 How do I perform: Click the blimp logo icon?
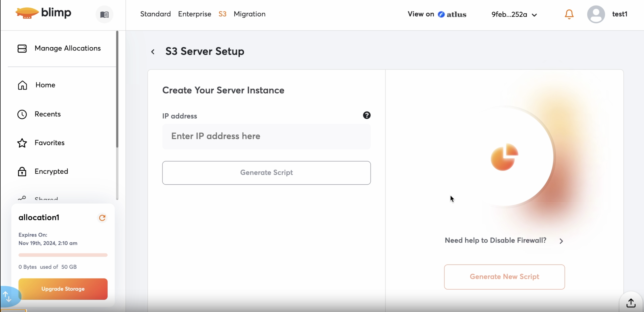click(27, 13)
